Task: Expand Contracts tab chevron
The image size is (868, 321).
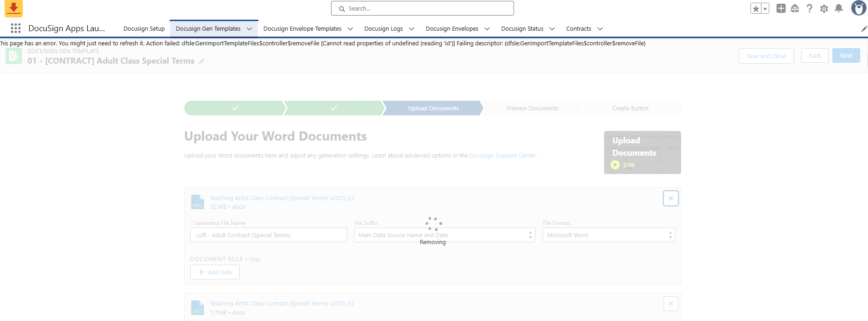Action: (600, 29)
